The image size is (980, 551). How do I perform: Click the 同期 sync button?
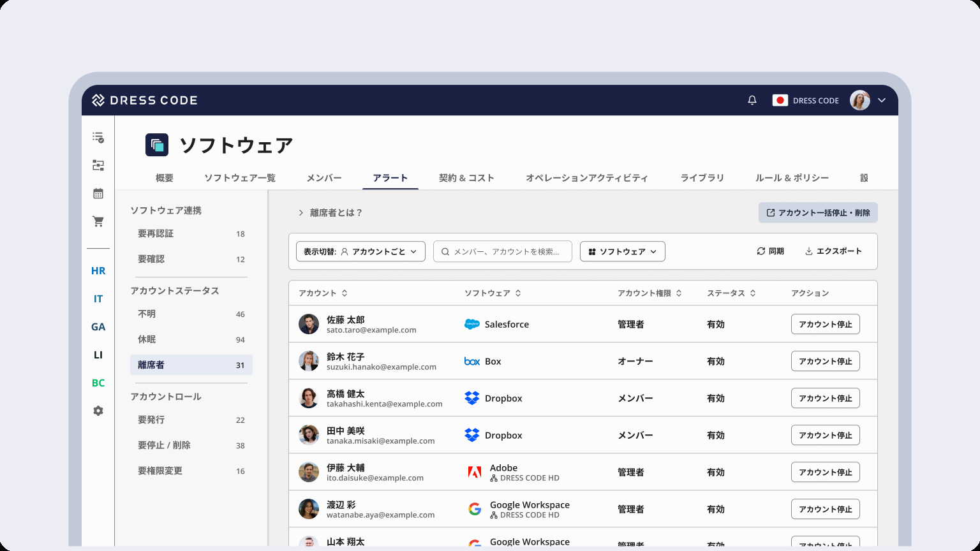tap(770, 251)
